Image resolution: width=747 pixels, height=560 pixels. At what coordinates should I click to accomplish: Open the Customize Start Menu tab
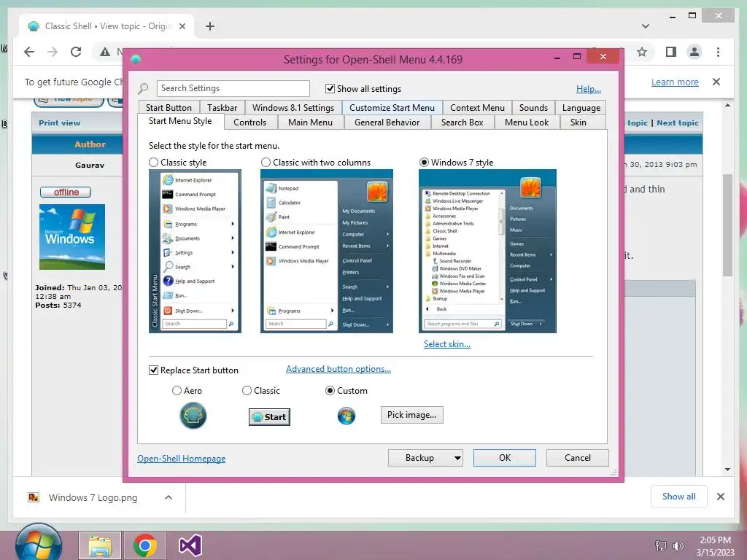point(392,108)
